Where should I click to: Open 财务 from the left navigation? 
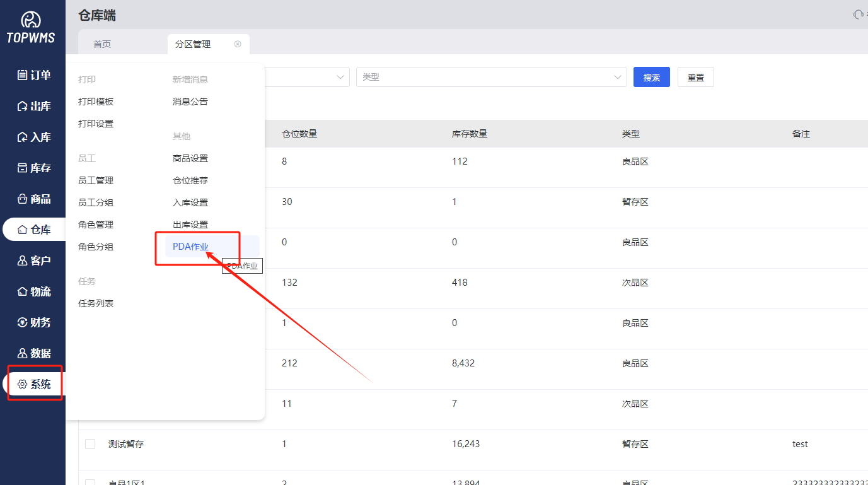(x=34, y=322)
